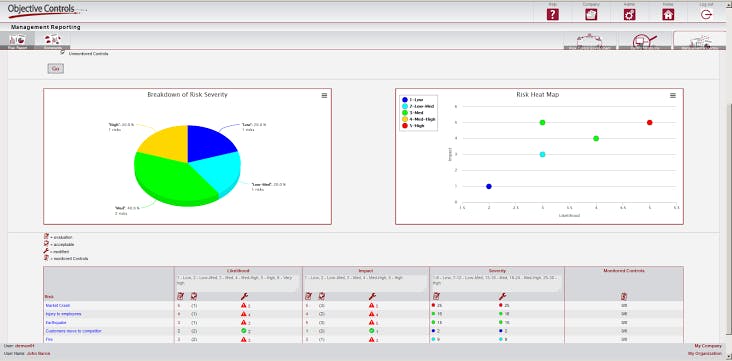The height and width of the screenshot is (361, 732).
Task: Click Customers move to competitor likelihood green check
Action: click(x=243, y=331)
